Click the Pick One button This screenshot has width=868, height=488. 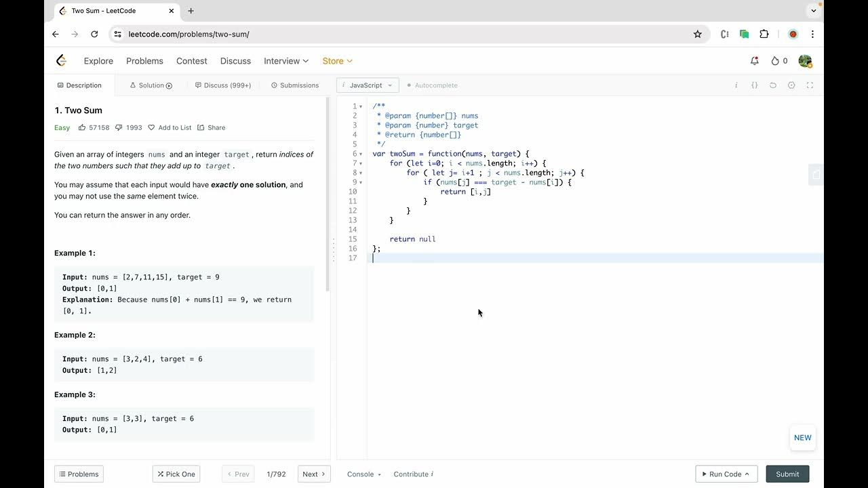pos(176,474)
